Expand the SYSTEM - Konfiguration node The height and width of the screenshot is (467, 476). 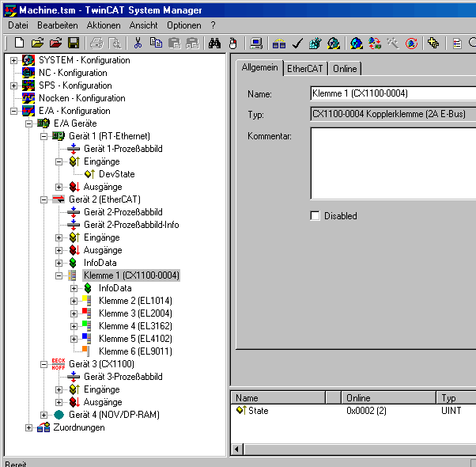click(14, 60)
